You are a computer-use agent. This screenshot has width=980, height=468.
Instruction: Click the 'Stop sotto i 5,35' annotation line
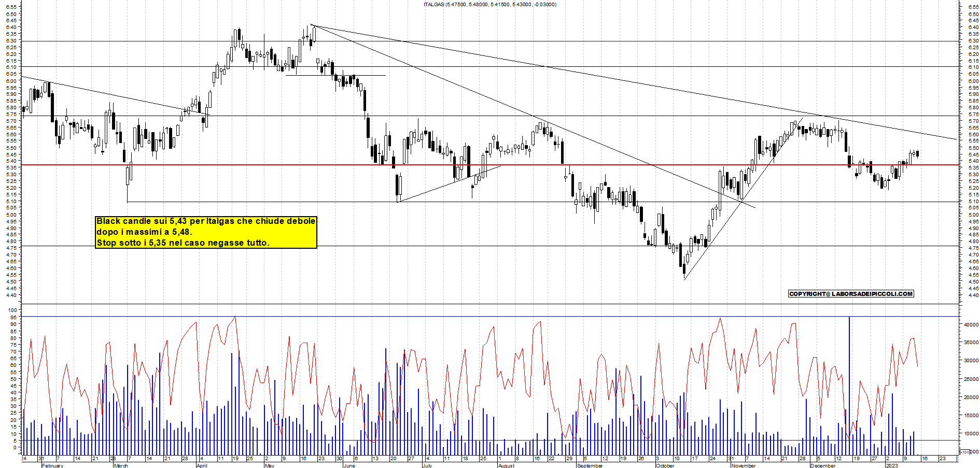click(x=183, y=243)
